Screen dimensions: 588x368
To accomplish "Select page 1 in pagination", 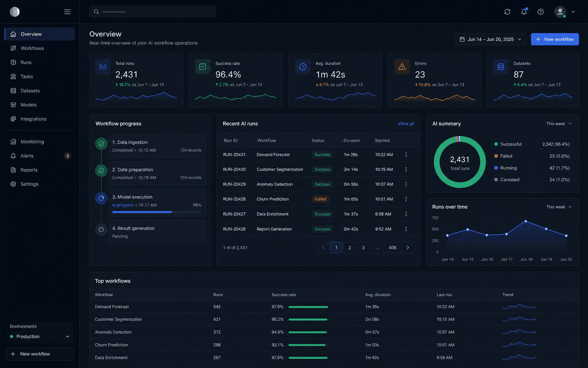I will (336, 248).
